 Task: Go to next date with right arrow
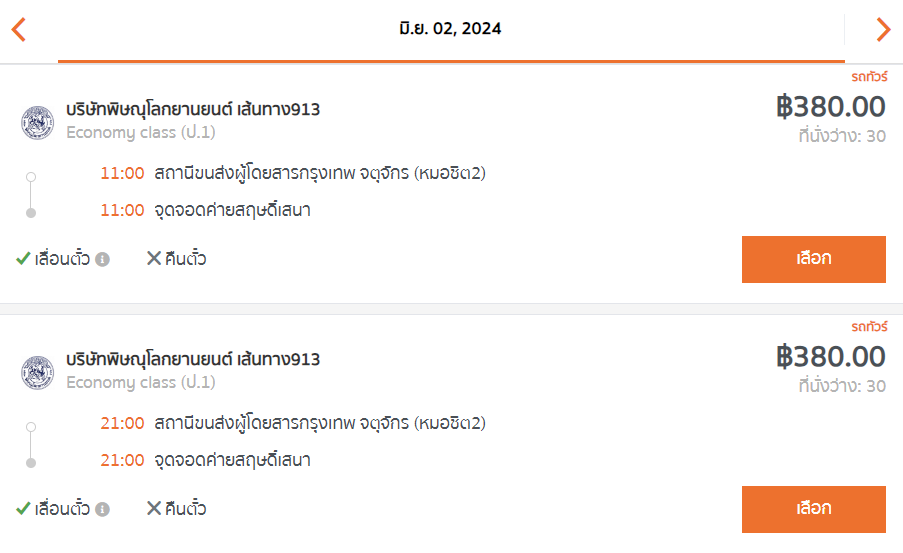(883, 29)
